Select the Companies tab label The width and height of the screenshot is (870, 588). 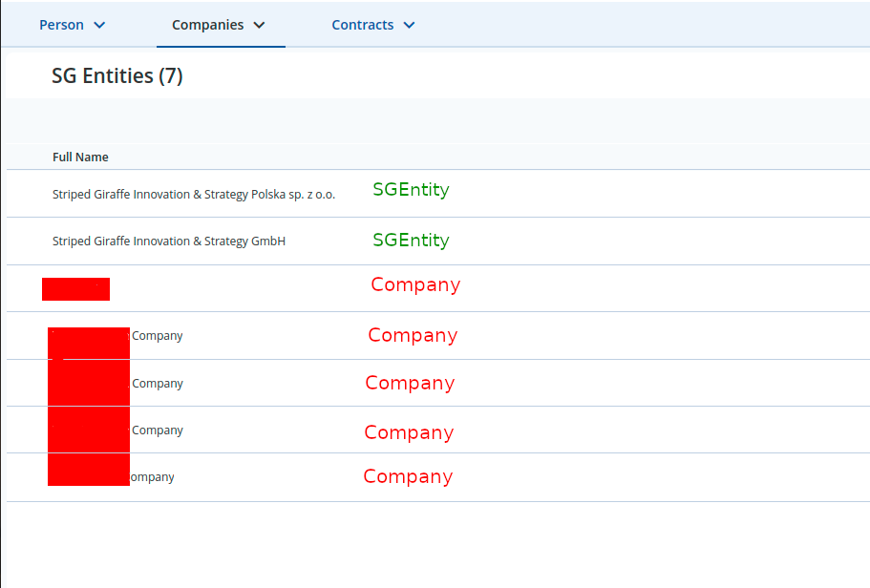tap(207, 25)
